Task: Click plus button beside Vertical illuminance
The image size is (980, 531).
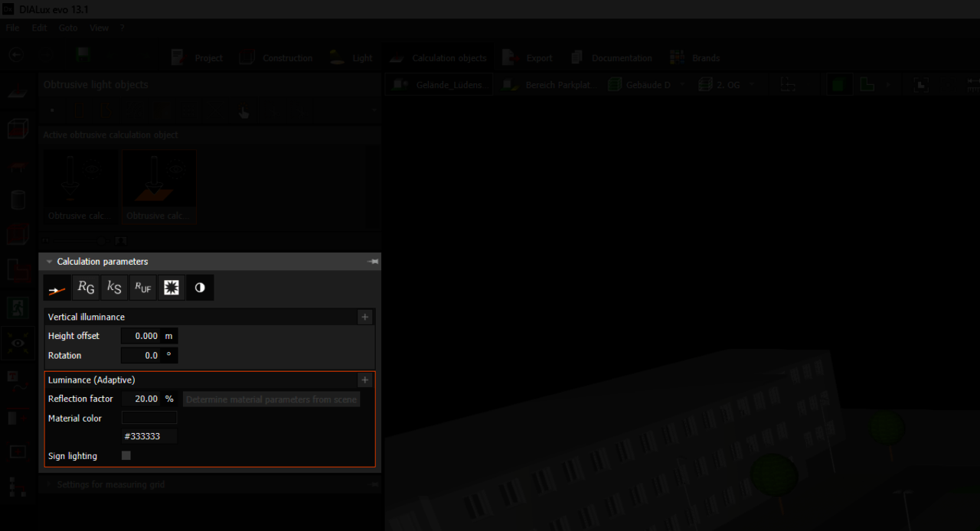Action: (365, 317)
